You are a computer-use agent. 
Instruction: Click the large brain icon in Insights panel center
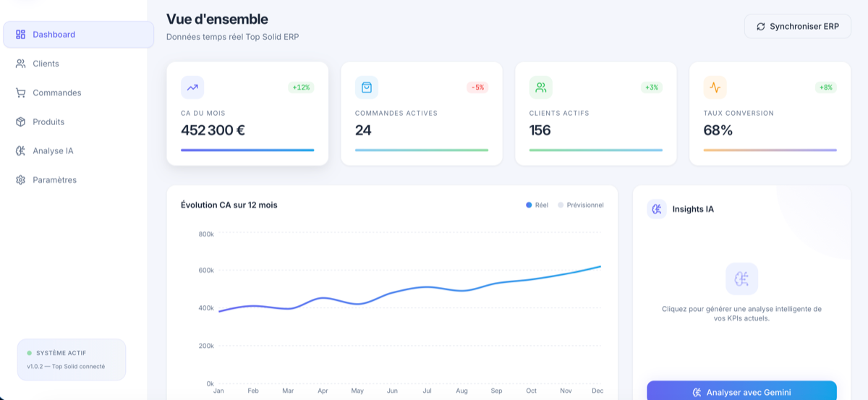pyautogui.click(x=741, y=278)
